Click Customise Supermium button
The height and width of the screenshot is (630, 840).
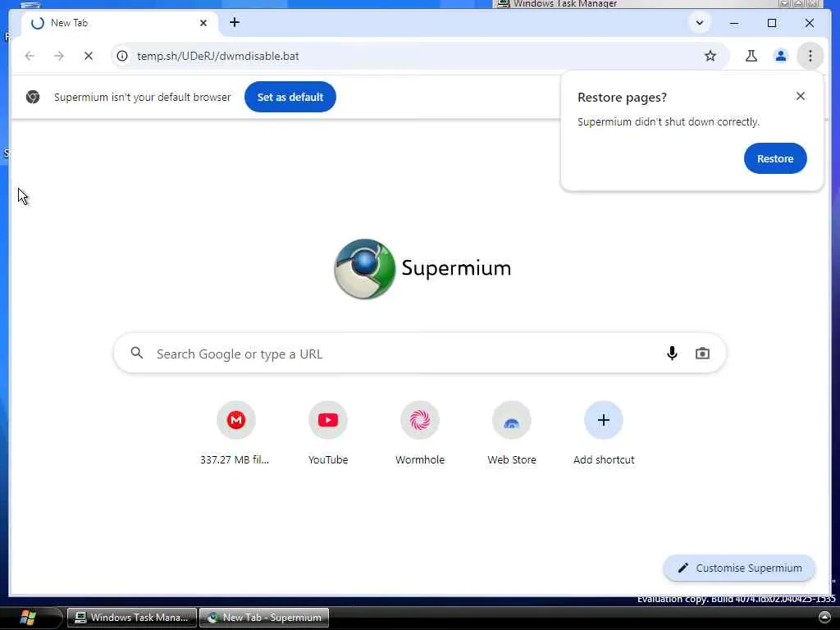pos(739,568)
